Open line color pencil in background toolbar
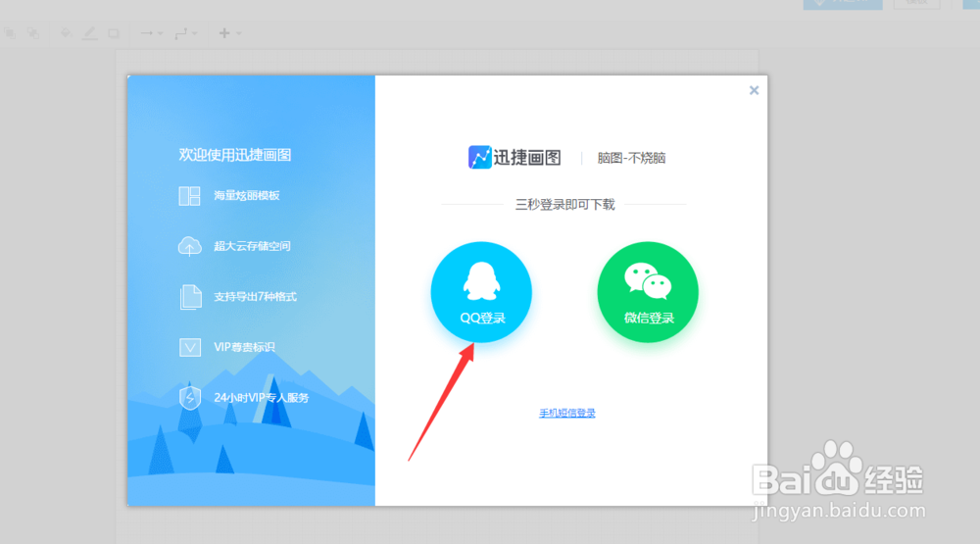Image resolution: width=980 pixels, height=544 pixels. click(90, 33)
